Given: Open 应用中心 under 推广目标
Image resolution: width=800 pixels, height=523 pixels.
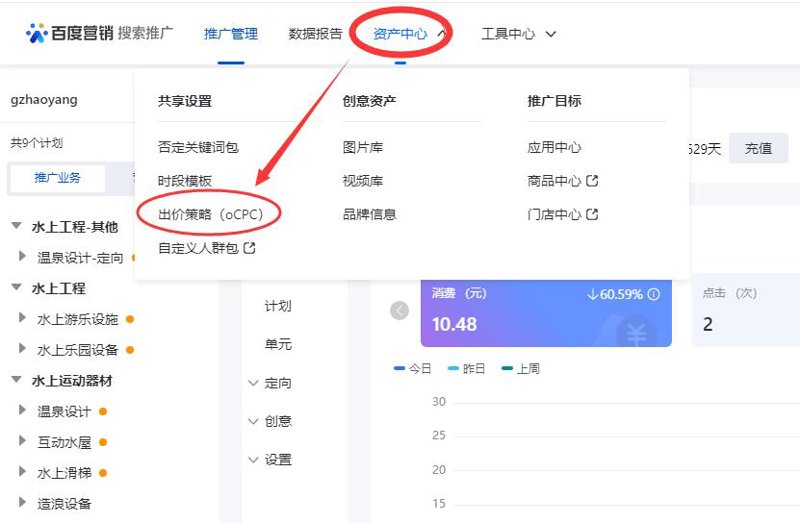Looking at the screenshot, I should point(554,147).
